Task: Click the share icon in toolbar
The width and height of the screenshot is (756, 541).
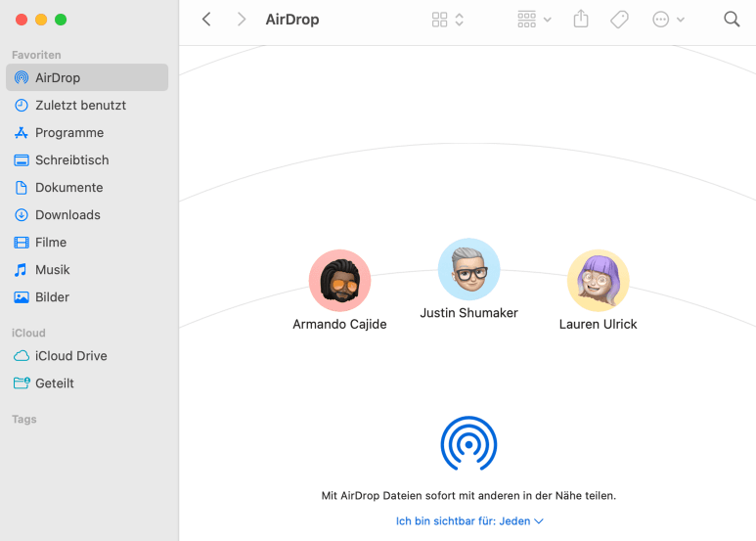Action: (581, 20)
